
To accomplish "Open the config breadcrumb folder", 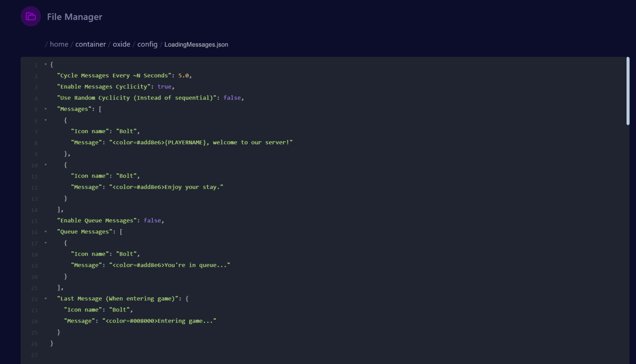I will [147, 44].
